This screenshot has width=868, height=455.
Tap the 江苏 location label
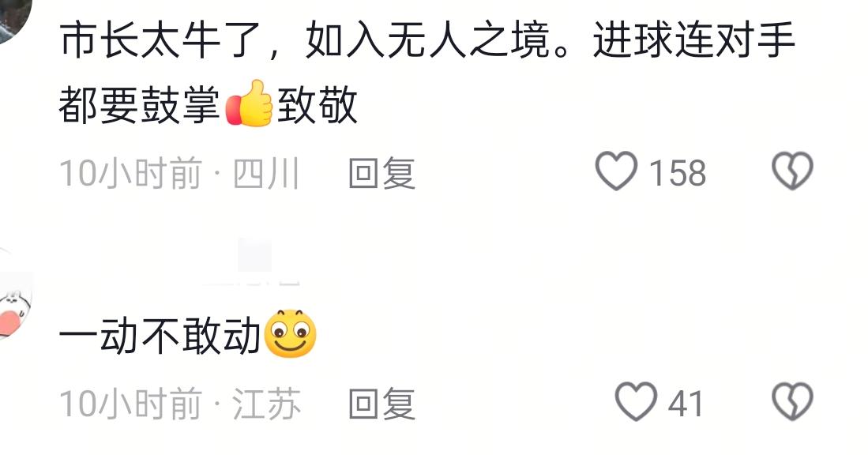click(x=266, y=403)
